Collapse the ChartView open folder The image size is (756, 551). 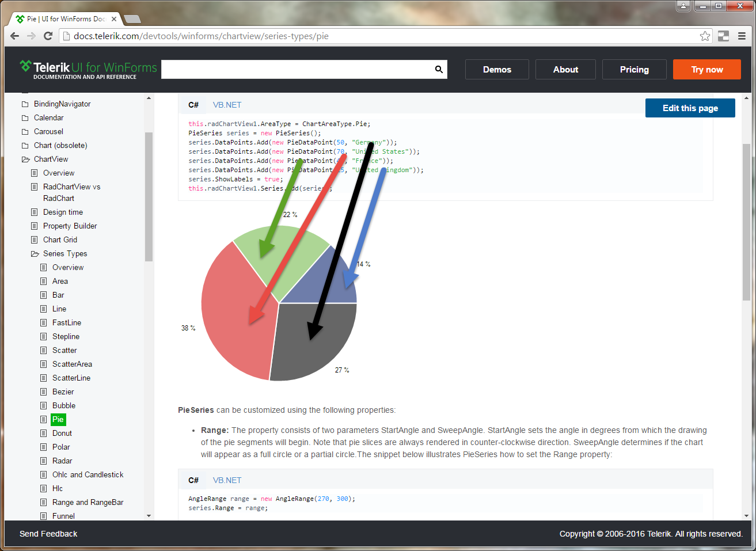coord(25,159)
